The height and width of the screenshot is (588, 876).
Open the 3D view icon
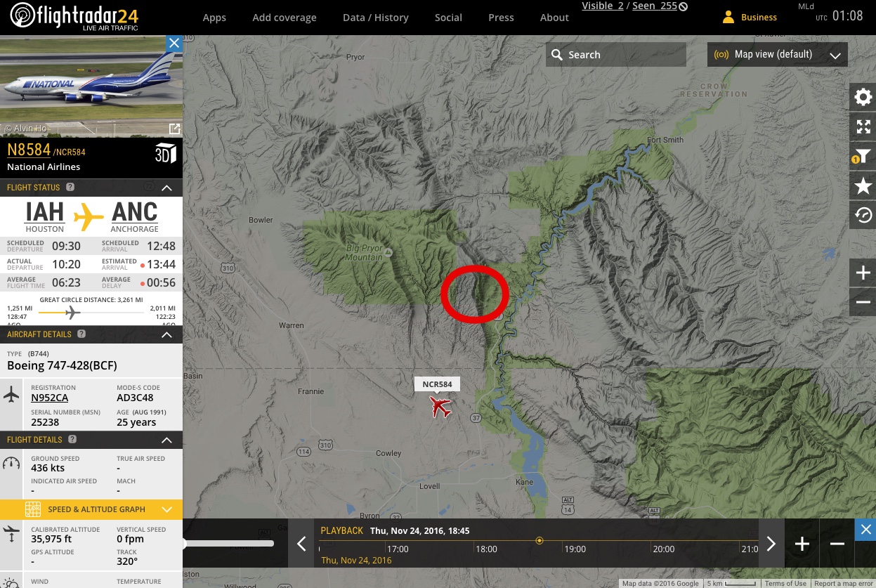(x=165, y=155)
